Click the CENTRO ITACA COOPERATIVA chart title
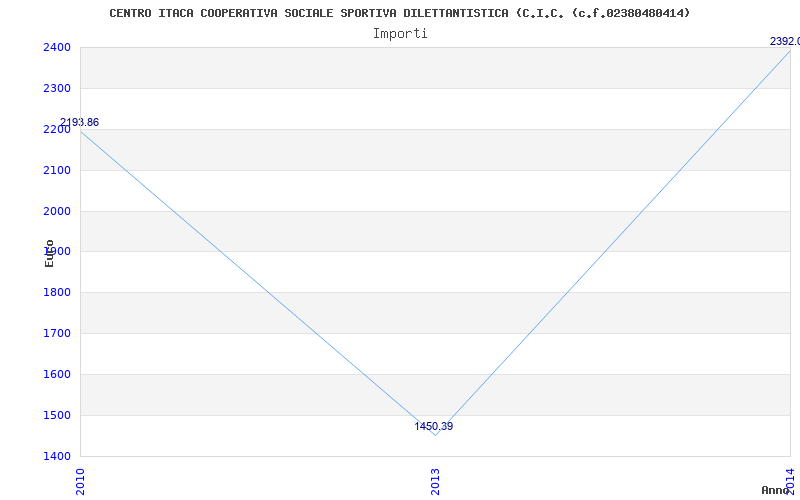 point(399,13)
